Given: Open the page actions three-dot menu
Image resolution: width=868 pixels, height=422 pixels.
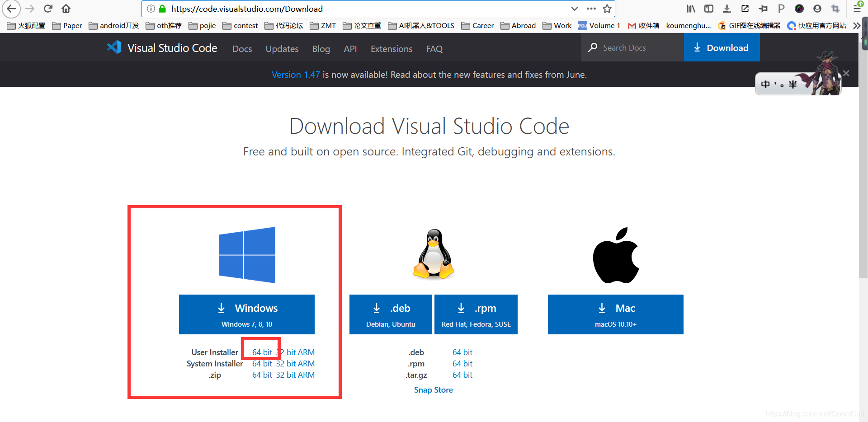Looking at the screenshot, I should click(591, 9).
